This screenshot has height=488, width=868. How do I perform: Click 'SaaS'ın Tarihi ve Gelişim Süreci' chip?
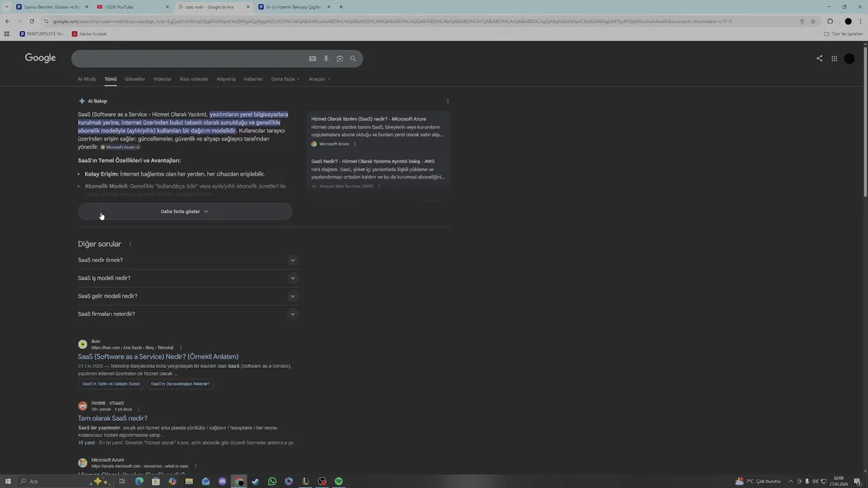click(x=111, y=384)
